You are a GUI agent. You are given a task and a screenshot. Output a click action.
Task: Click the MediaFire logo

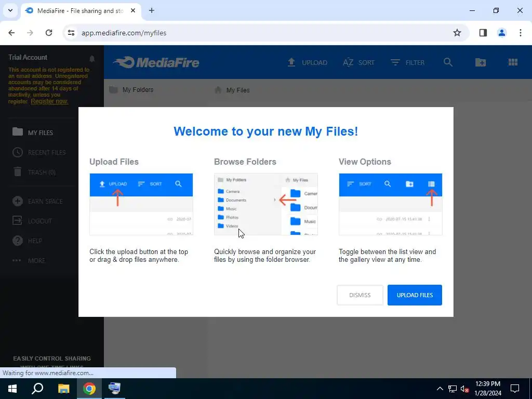coord(156,62)
